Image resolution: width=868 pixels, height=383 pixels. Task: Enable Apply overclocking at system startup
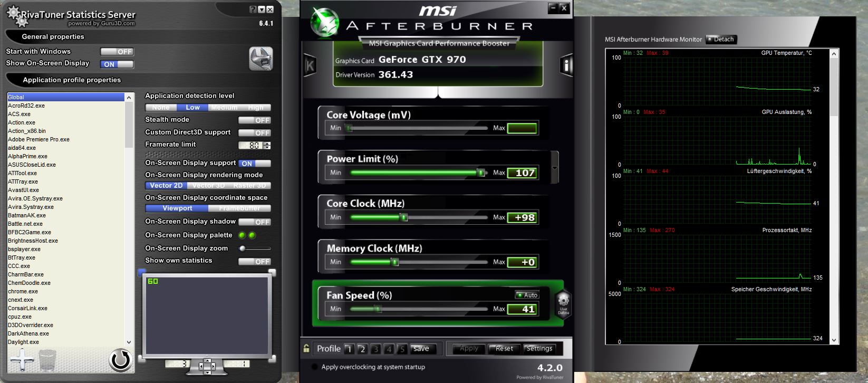pyautogui.click(x=315, y=367)
